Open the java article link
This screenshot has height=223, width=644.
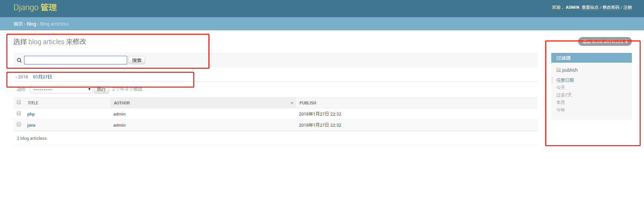pos(31,125)
